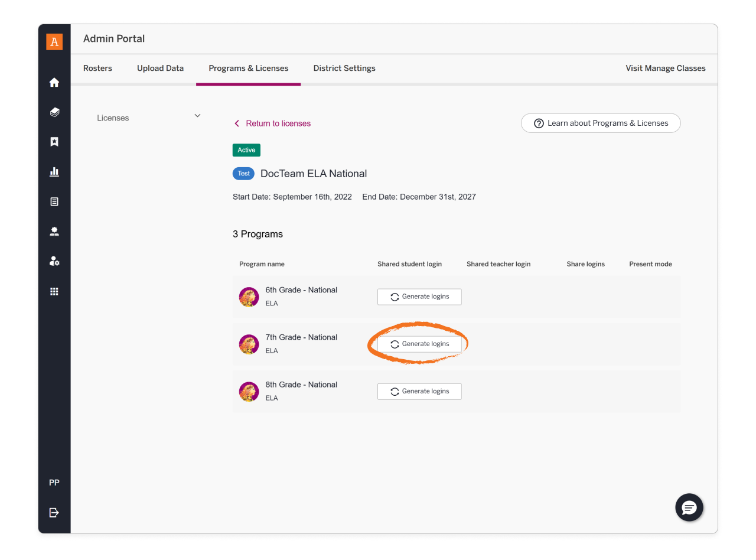Open the bookmark star icon in sidebar

pos(54,142)
